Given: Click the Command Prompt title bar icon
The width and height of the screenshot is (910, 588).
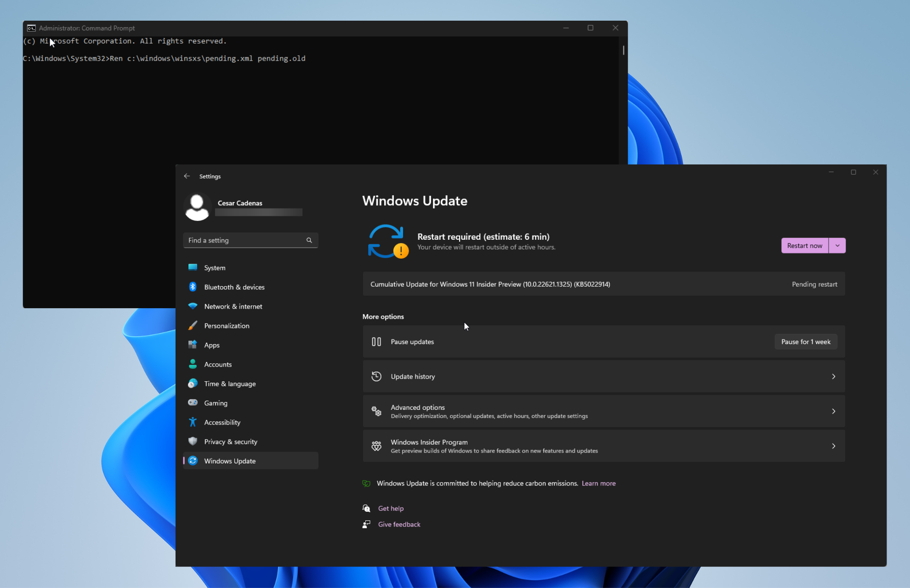Looking at the screenshot, I should pos(31,28).
